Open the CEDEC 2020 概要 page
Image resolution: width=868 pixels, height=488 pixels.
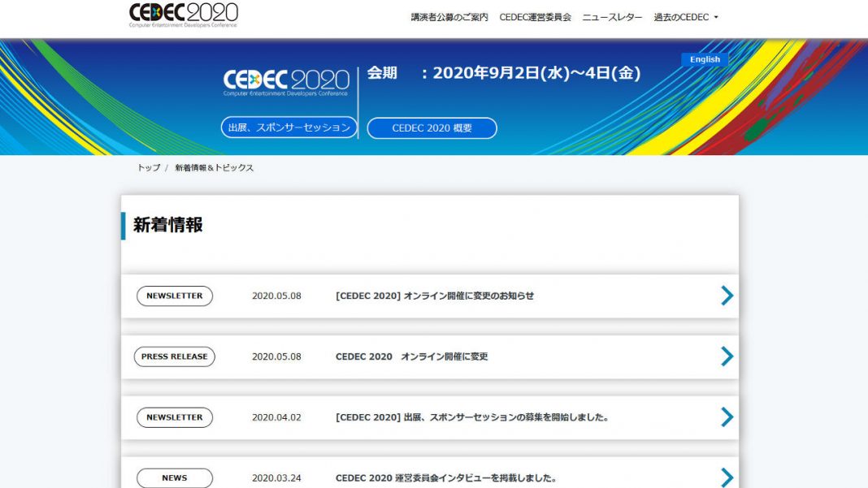[x=432, y=127]
